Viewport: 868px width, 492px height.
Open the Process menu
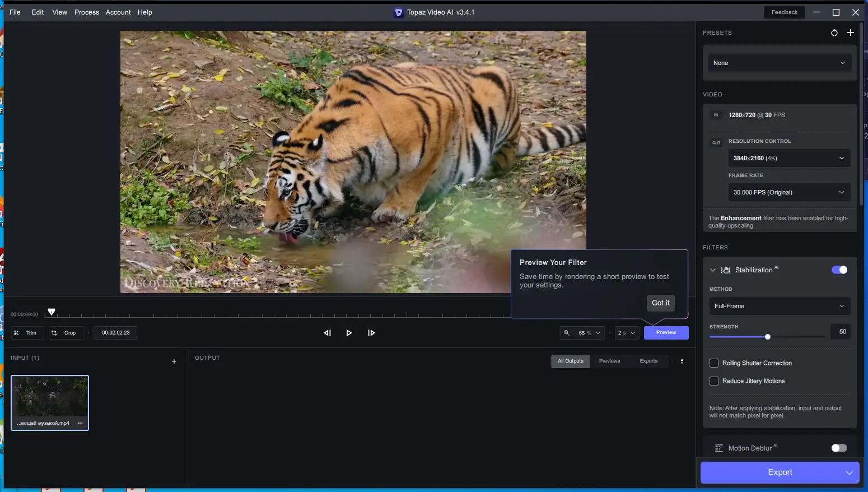(x=87, y=12)
